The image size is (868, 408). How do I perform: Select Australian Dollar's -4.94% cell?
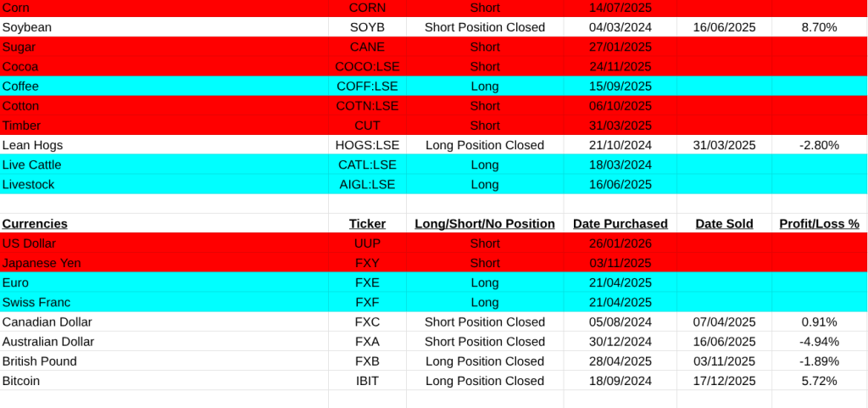click(x=819, y=342)
